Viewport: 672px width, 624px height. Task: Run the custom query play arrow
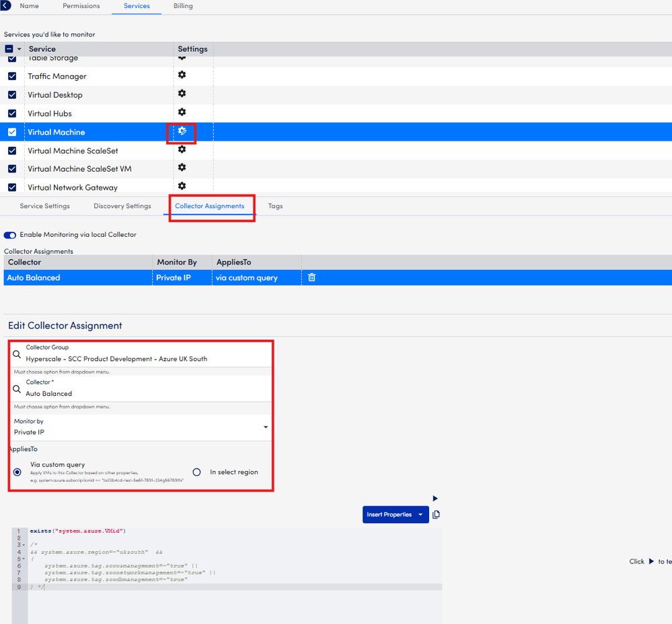click(435, 499)
